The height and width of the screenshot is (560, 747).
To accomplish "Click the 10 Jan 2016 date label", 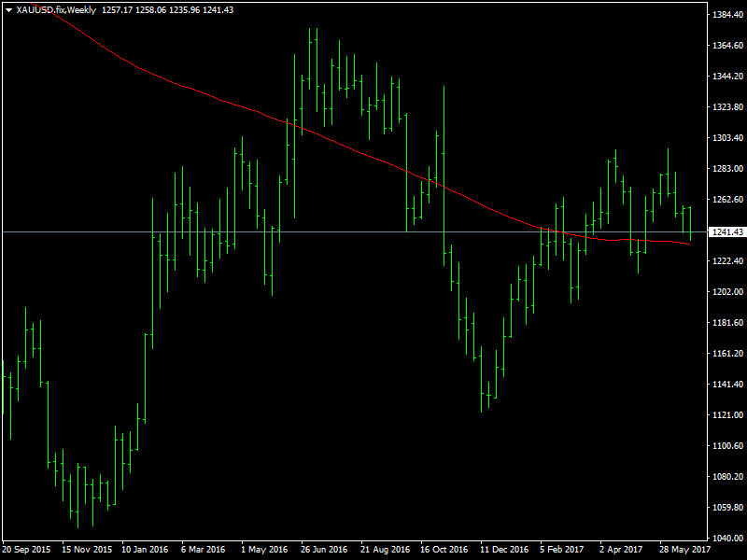I will (x=146, y=550).
